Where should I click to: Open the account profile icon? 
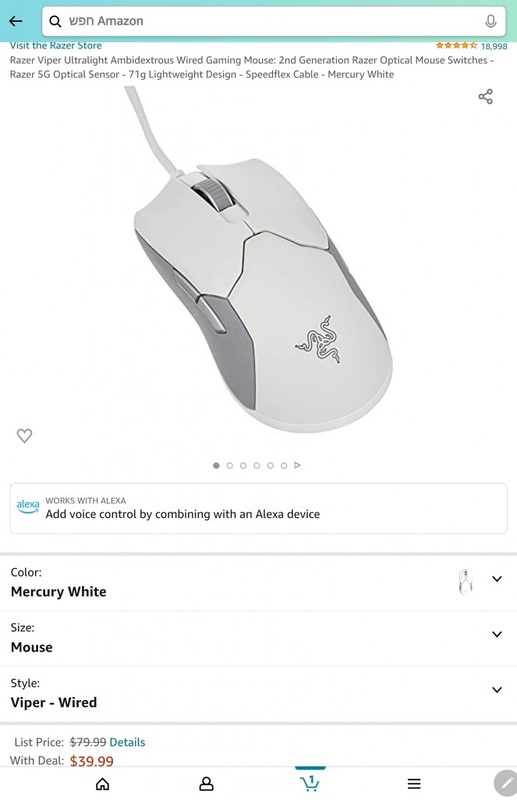(x=206, y=784)
